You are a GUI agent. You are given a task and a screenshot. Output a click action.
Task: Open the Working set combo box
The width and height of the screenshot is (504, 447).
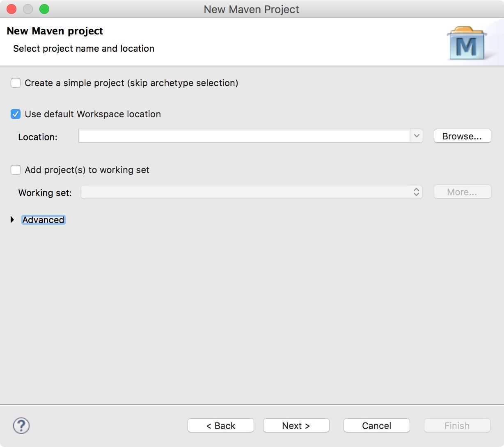(x=252, y=192)
